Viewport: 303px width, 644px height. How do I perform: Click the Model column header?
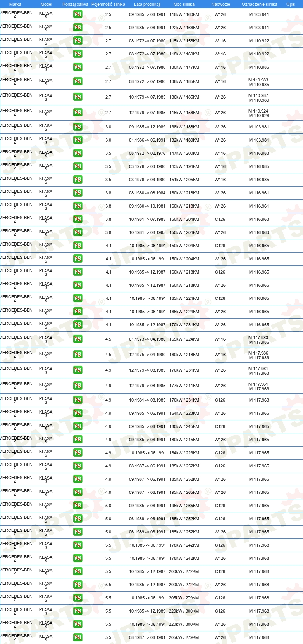click(46, 4)
